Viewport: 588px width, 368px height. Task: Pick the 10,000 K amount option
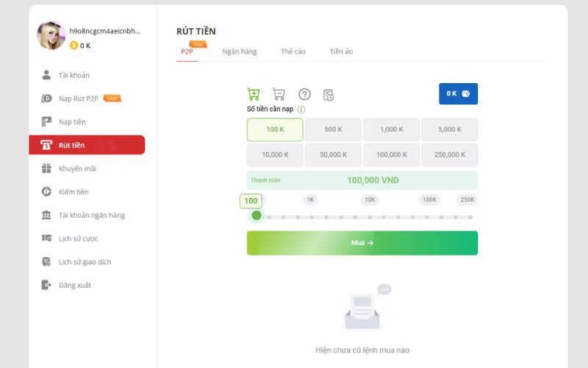point(275,155)
